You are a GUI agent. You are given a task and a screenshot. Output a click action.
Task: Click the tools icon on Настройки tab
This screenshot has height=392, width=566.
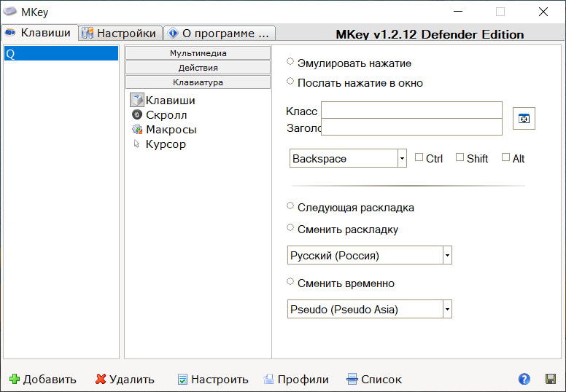[x=88, y=33]
